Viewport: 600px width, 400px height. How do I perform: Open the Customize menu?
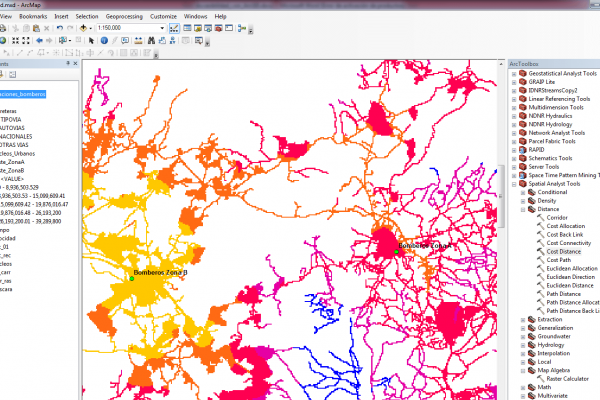pos(163,16)
